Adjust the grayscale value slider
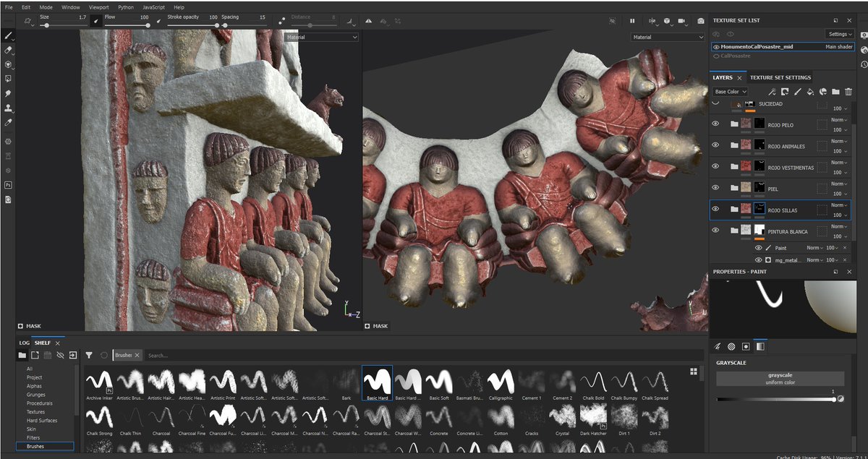 pyautogui.click(x=775, y=399)
